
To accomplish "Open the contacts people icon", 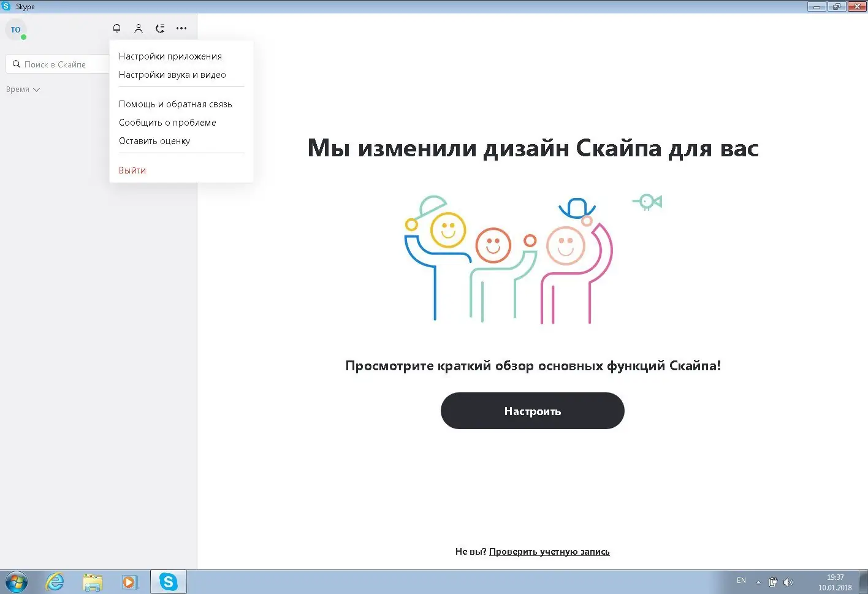I will tap(139, 28).
